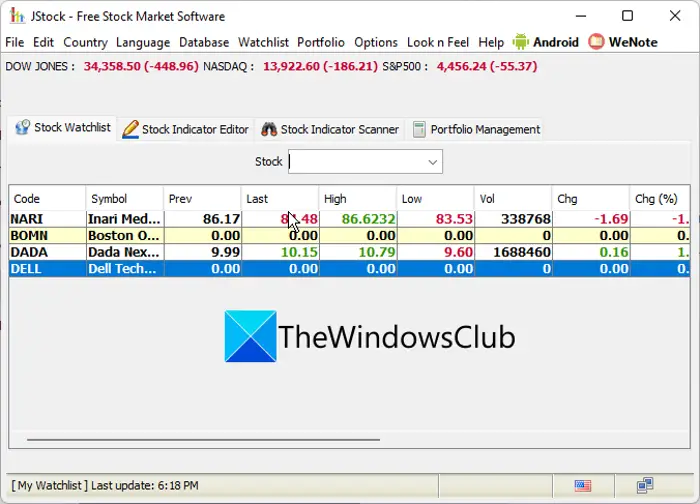700x504 pixels.
Task: Click the Android menu label
Action: coord(556,42)
